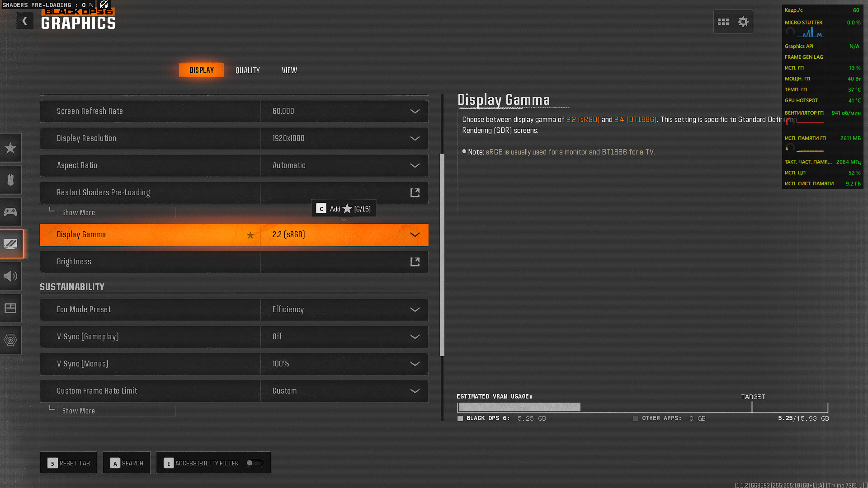The height and width of the screenshot is (488, 868).
Task: Switch to the Quality tab
Action: tap(247, 70)
